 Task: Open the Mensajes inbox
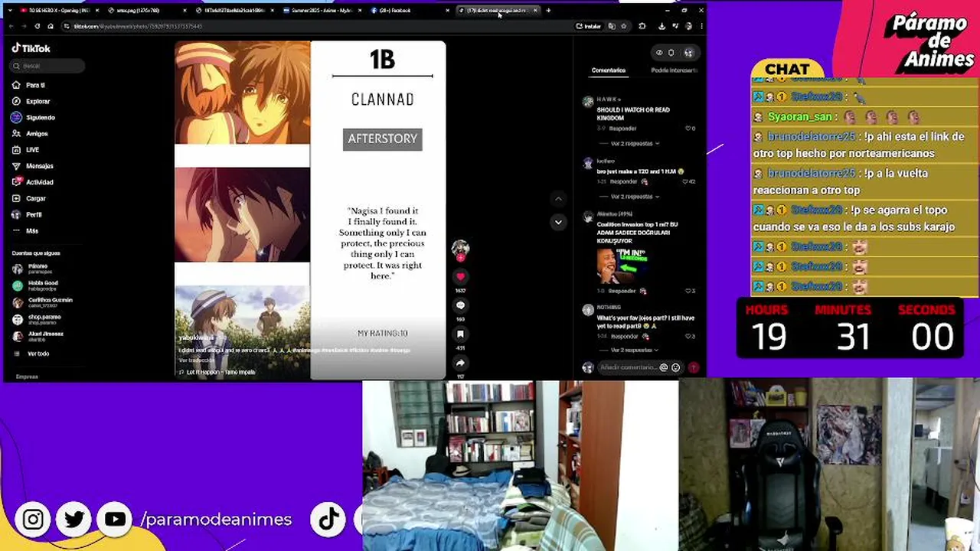[x=32, y=165]
